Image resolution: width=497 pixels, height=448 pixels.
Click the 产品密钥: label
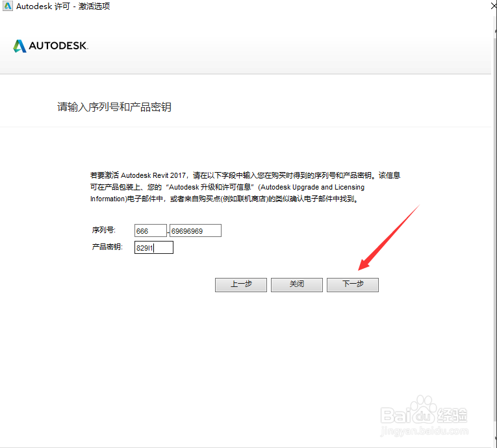pos(107,247)
